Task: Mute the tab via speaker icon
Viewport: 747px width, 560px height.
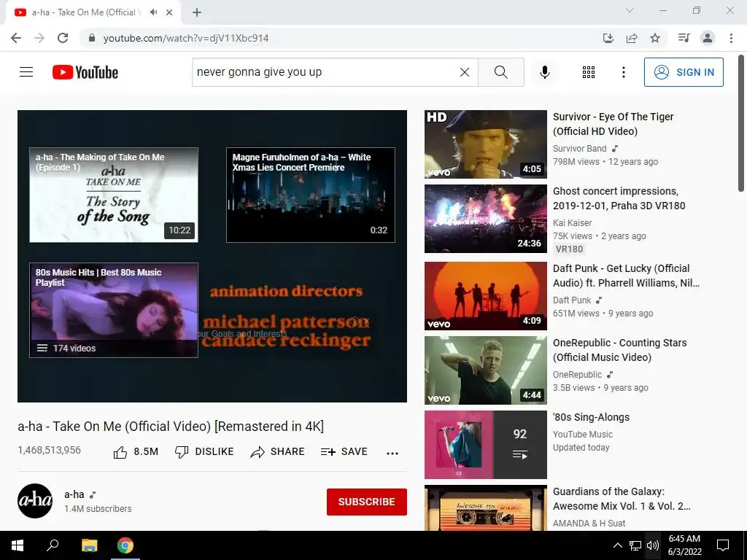Action: coord(153,12)
